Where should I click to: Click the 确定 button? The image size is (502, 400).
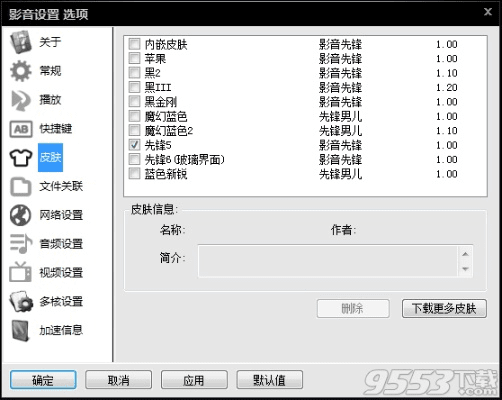click(43, 380)
